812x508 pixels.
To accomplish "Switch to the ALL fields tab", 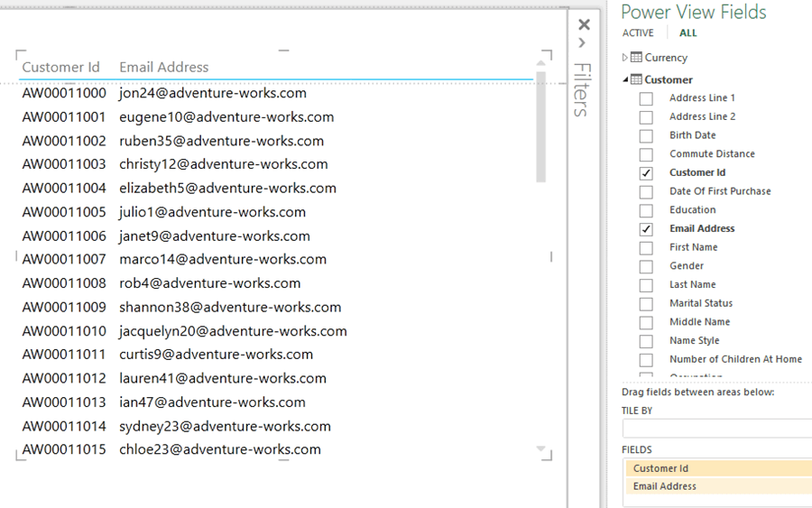I will pos(687,33).
